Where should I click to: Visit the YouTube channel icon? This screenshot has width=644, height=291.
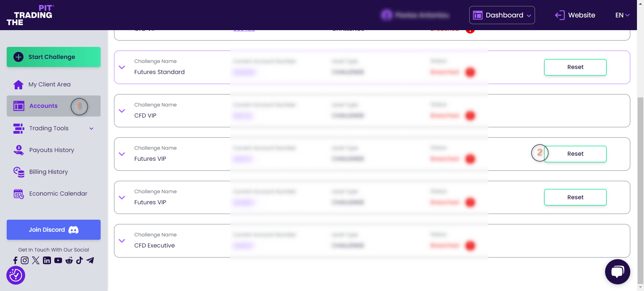pos(58,261)
